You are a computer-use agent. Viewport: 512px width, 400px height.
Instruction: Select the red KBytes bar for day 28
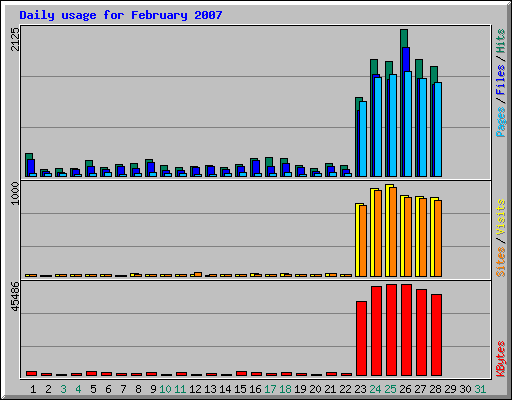[436, 335]
